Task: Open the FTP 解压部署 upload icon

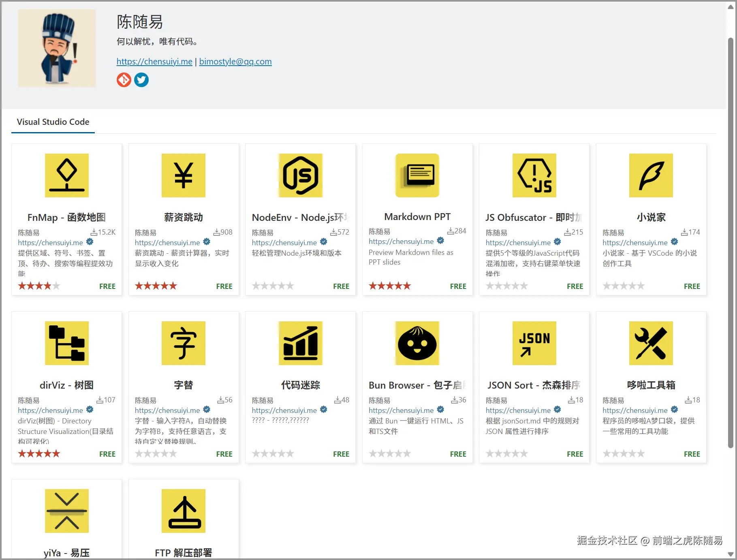Action: click(183, 511)
